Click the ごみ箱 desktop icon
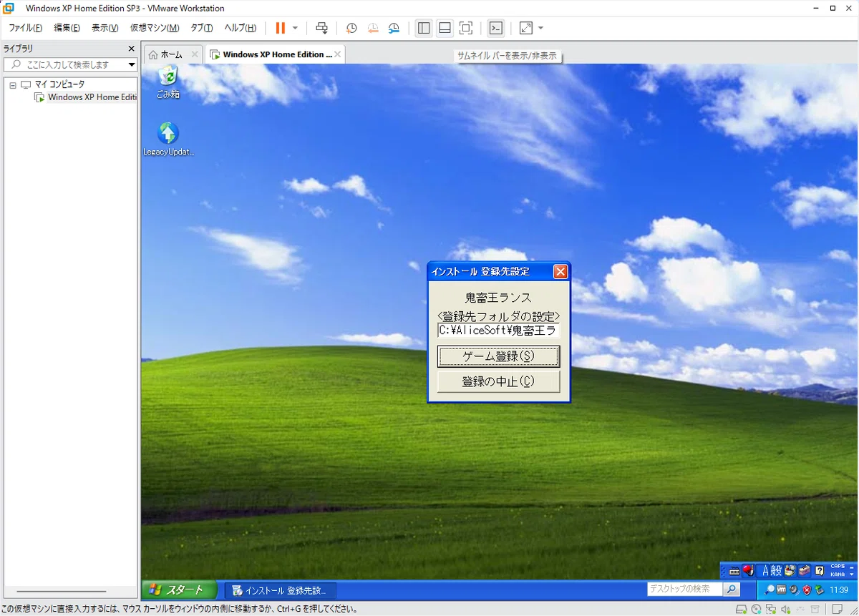This screenshot has height=616, width=859. [x=168, y=82]
